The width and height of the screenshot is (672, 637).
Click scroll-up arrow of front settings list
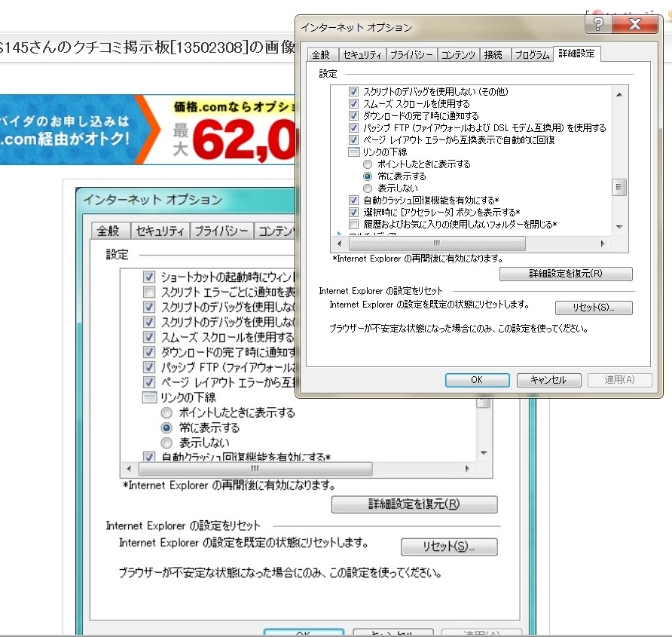[619, 94]
